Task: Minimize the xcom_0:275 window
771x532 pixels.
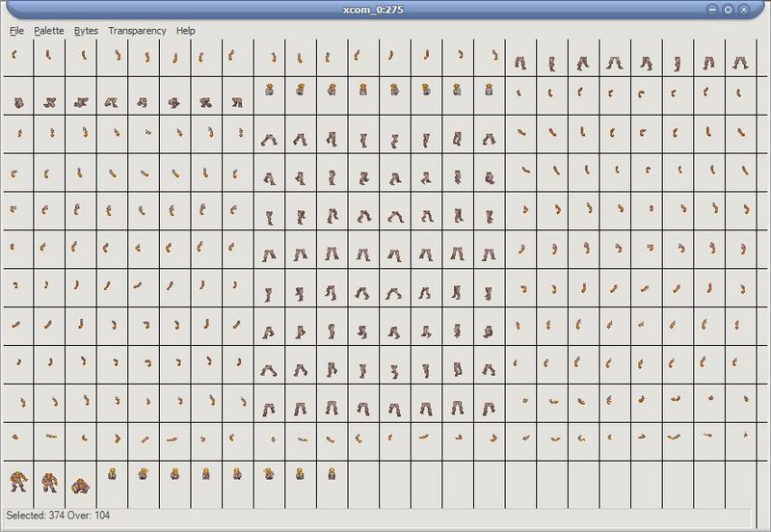Action: coord(712,10)
